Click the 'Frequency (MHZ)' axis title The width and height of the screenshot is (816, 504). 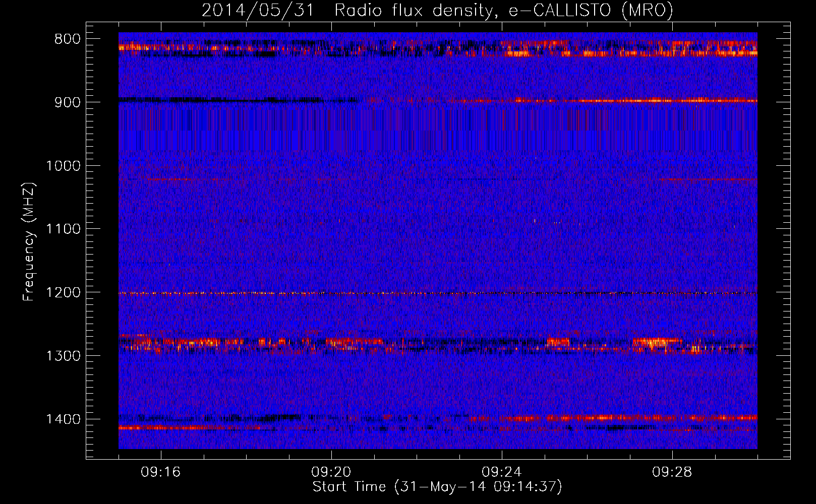(x=29, y=241)
